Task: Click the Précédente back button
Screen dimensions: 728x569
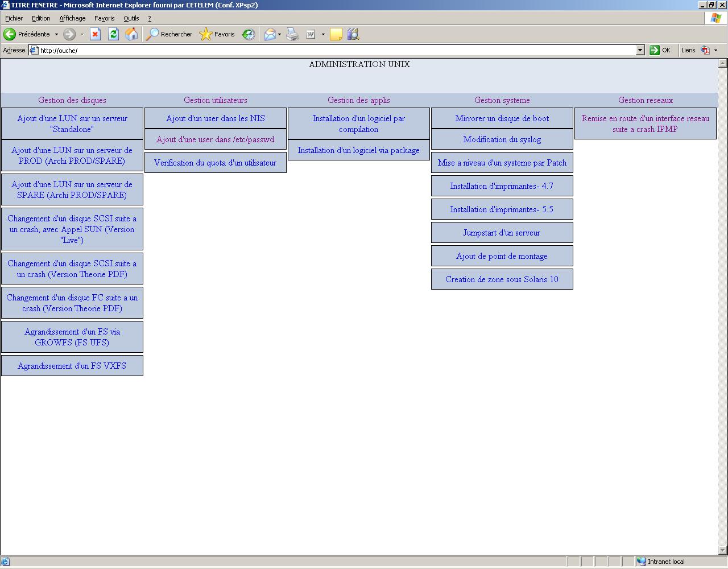Action: (x=27, y=34)
